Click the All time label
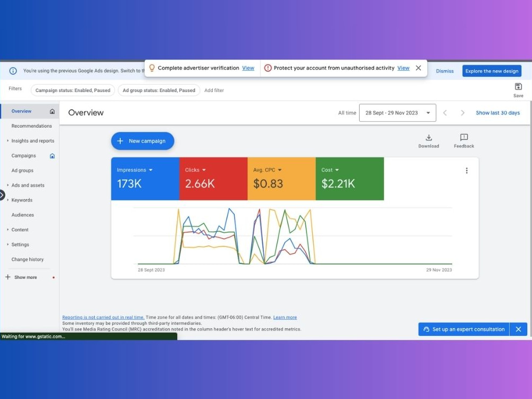 click(x=347, y=113)
